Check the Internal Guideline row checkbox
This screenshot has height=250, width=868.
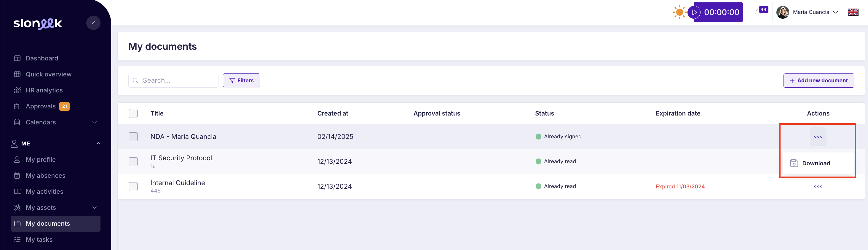133,186
